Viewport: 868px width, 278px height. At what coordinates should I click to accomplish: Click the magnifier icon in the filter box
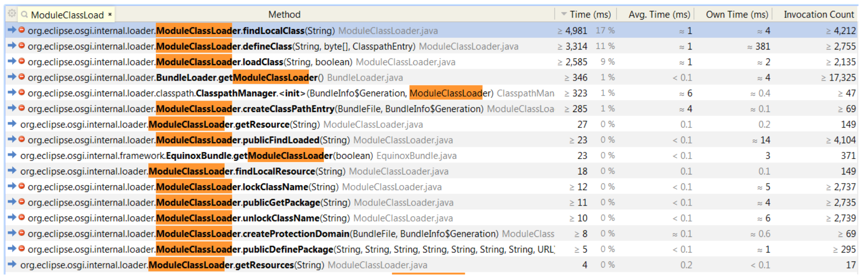pyautogui.click(x=24, y=14)
